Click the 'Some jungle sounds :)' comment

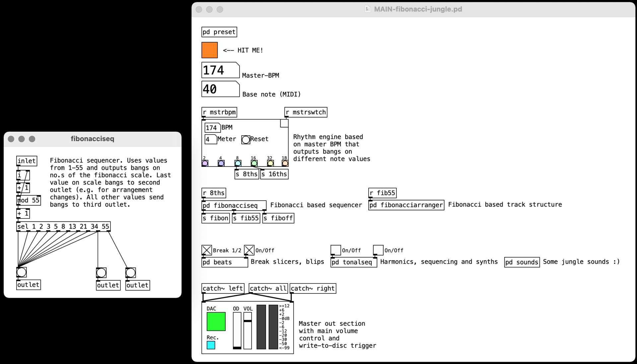coord(581,262)
